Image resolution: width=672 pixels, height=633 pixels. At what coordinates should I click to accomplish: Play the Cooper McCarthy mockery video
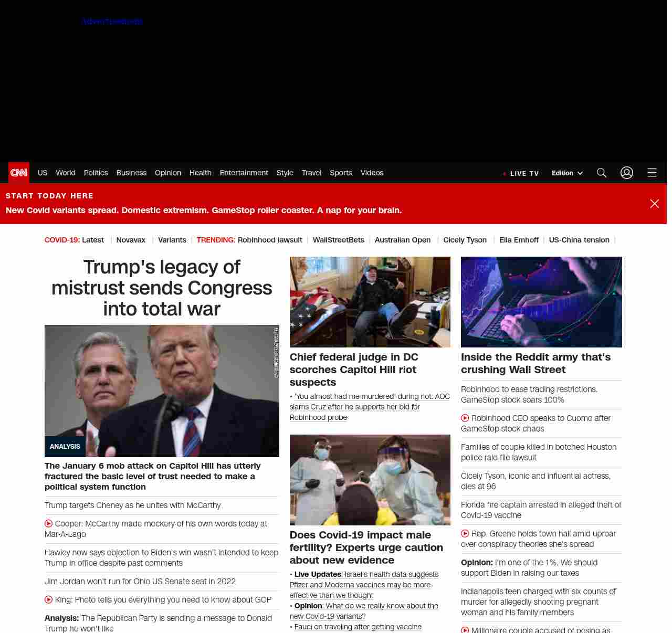(49, 523)
